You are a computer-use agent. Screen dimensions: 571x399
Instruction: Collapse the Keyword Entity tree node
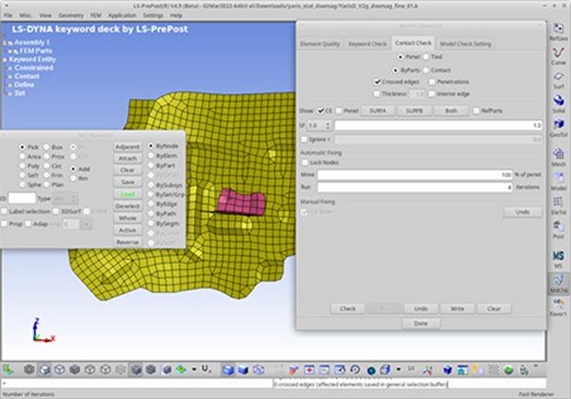(x=5, y=60)
